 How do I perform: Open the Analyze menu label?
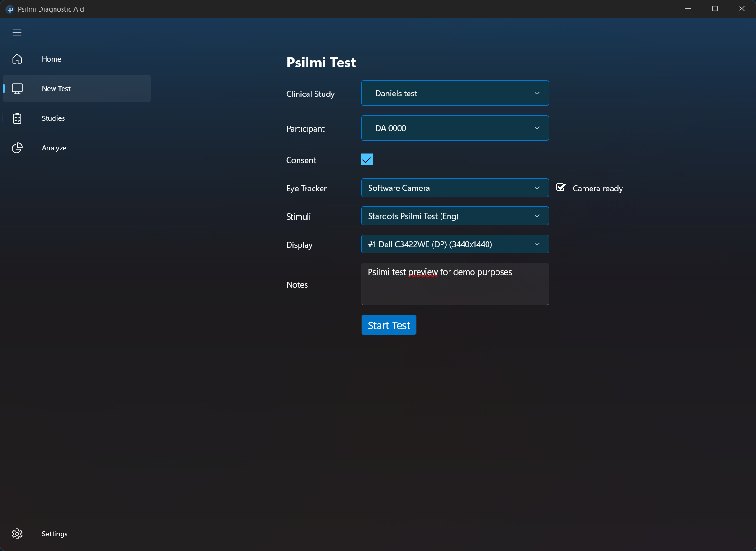54,148
